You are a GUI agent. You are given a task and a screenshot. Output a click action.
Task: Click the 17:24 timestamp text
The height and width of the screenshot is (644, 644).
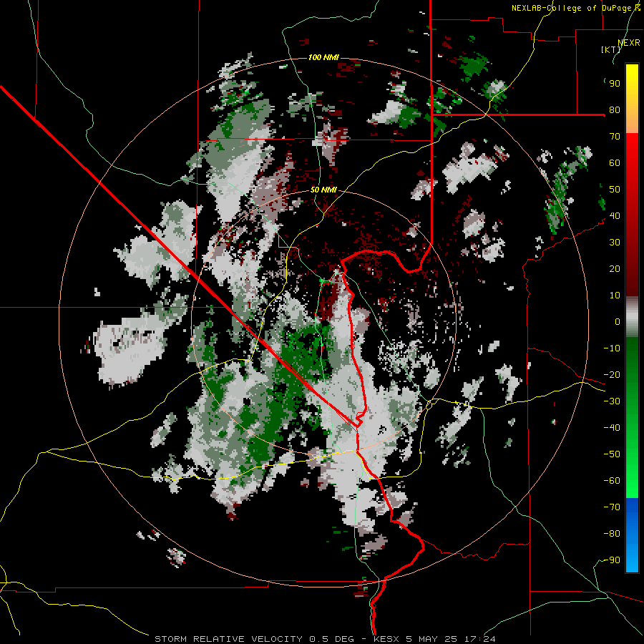480,639
